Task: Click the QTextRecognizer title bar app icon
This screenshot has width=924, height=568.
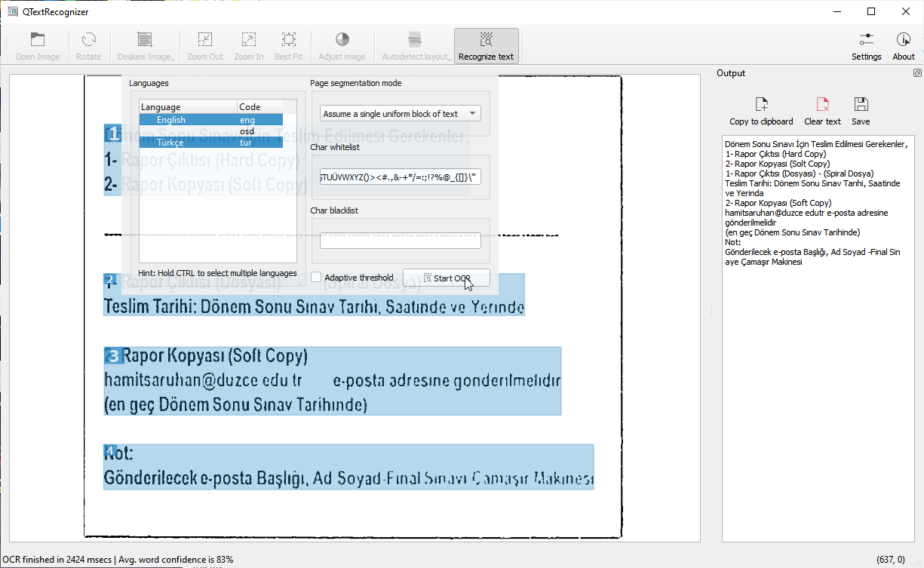Action: tap(11, 11)
